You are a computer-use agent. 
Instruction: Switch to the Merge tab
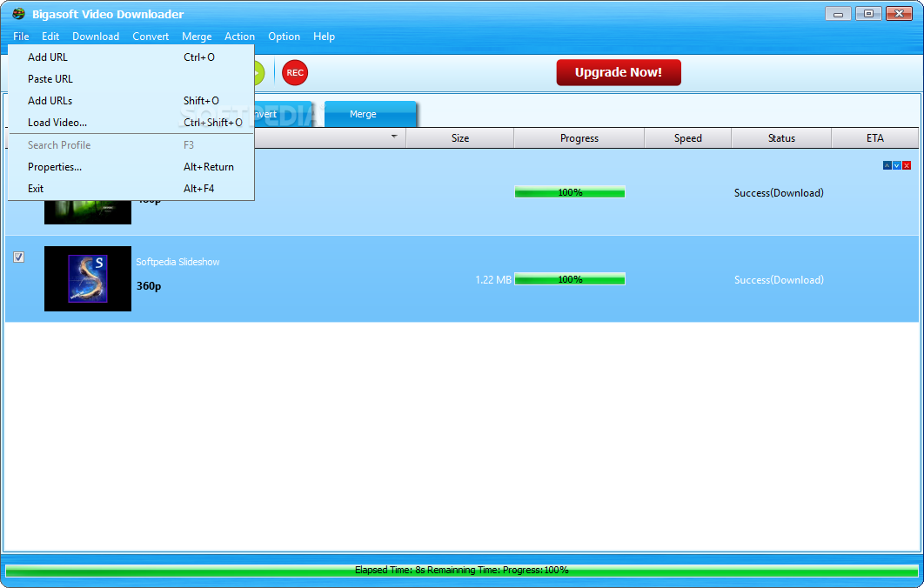(x=370, y=114)
